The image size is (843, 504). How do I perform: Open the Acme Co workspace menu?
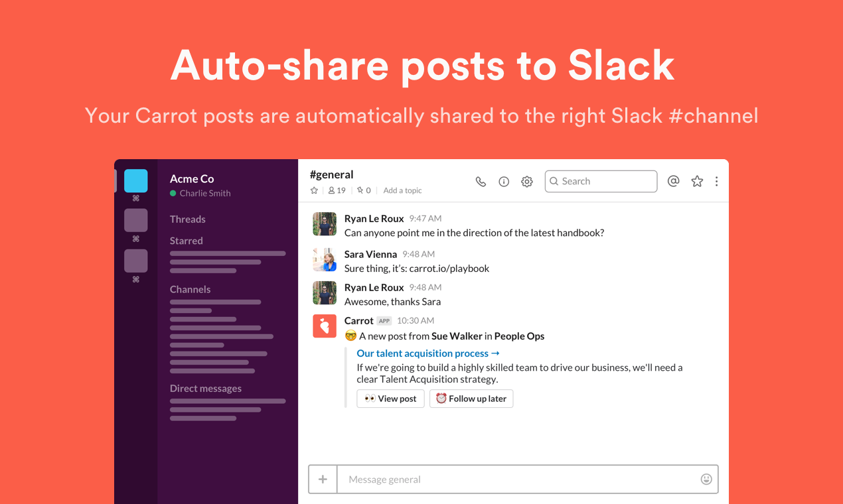coord(192,178)
